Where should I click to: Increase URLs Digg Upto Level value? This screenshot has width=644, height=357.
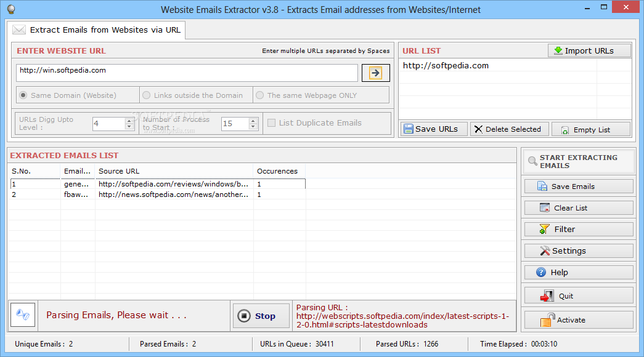click(129, 121)
